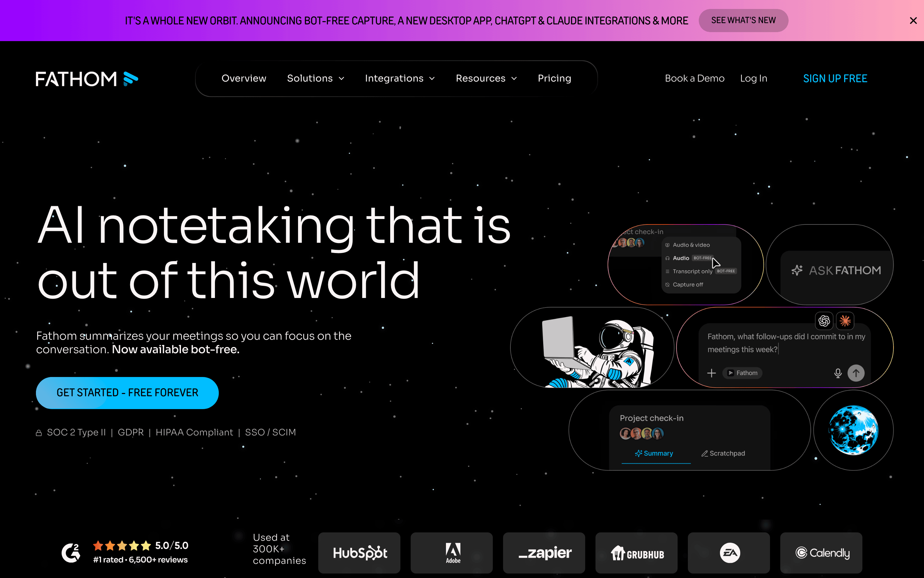Expand the Solutions dropdown menu
The height and width of the screenshot is (578, 924).
pyautogui.click(x=316, y=78)
